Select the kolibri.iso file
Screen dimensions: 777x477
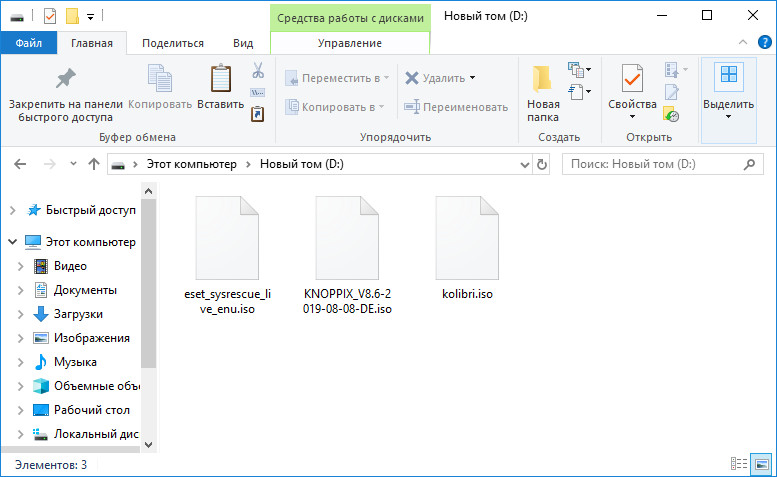coord(467,248)
